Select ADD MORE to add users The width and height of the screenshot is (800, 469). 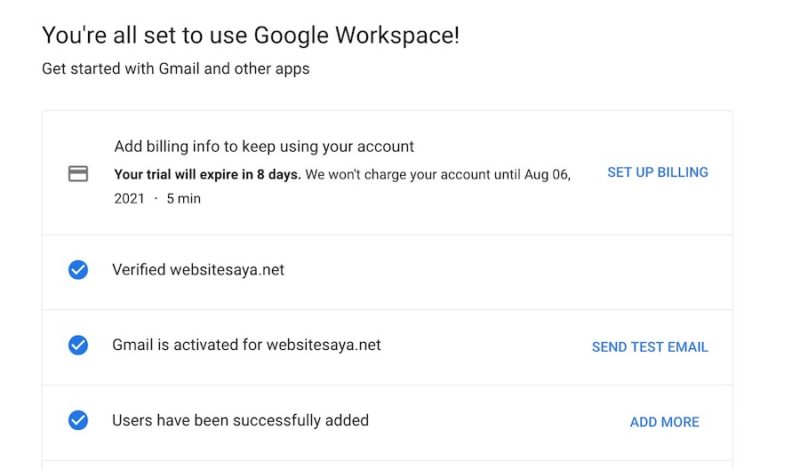click(664, 422)
